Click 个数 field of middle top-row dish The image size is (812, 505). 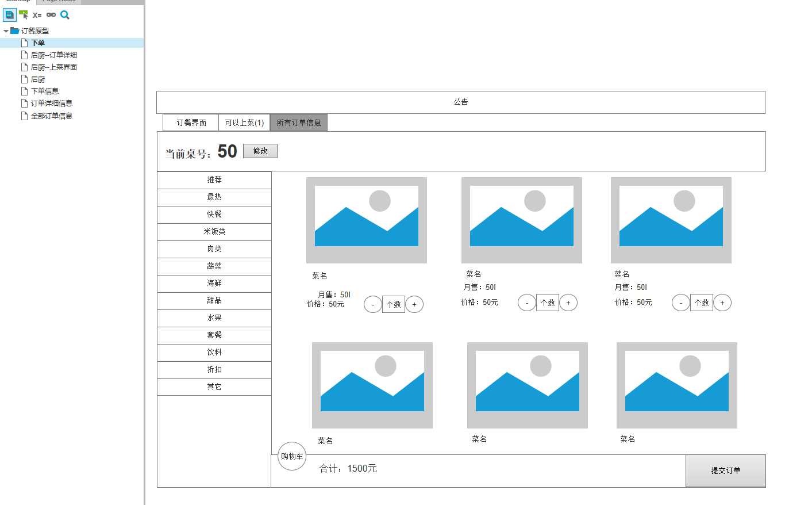[548, 303]
